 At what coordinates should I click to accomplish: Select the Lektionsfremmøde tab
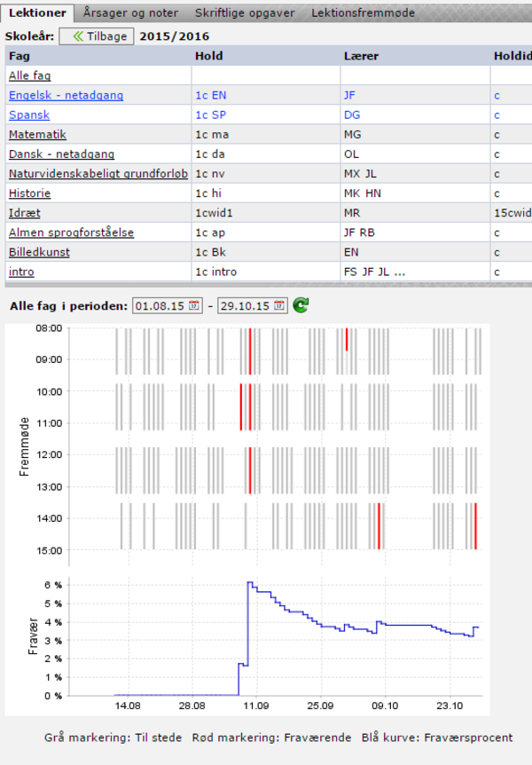click(362, 13)
